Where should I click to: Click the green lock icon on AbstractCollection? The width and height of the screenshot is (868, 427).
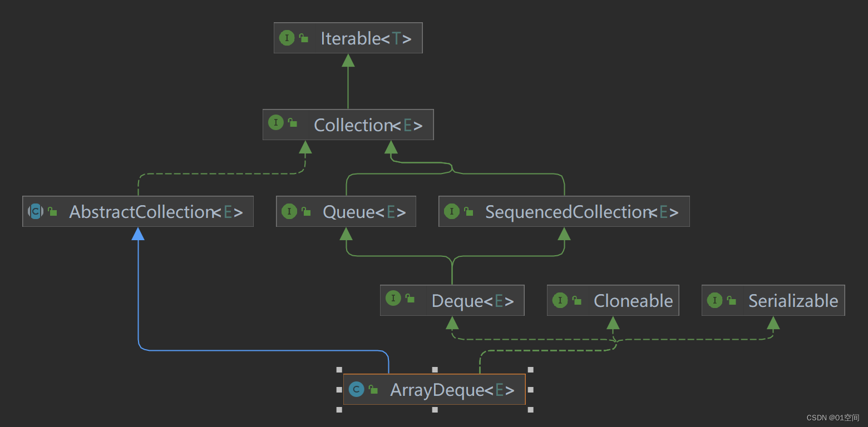pyautogui.click(x=53, y=211)
